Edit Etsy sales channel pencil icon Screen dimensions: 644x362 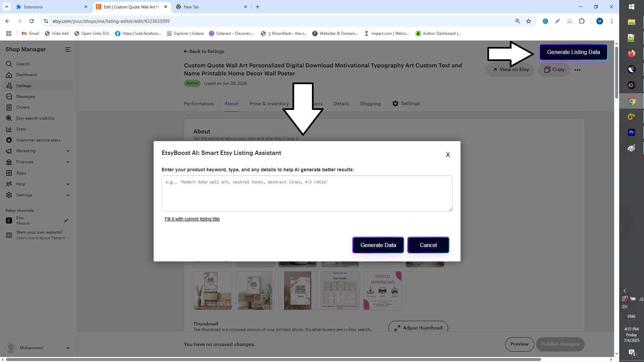[66, 221]
